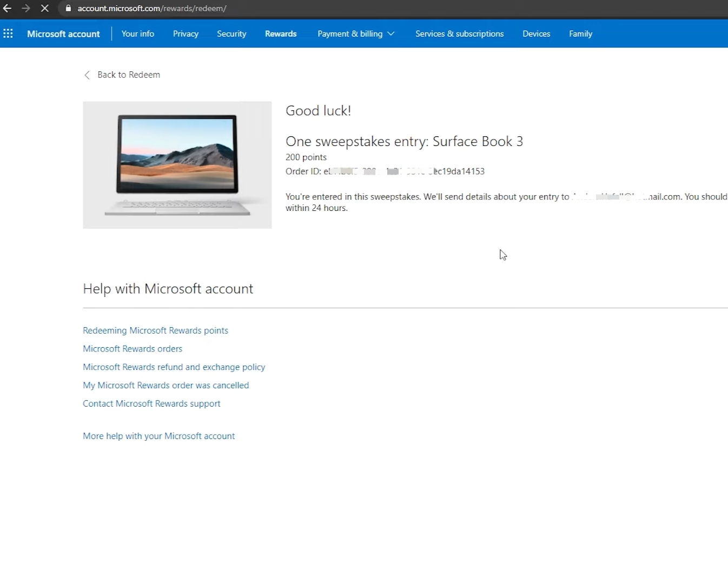Expand the Payment & billing dropdown
Image resolution: width=728 pixels, height=584 pixels.
tap(356, 34)
